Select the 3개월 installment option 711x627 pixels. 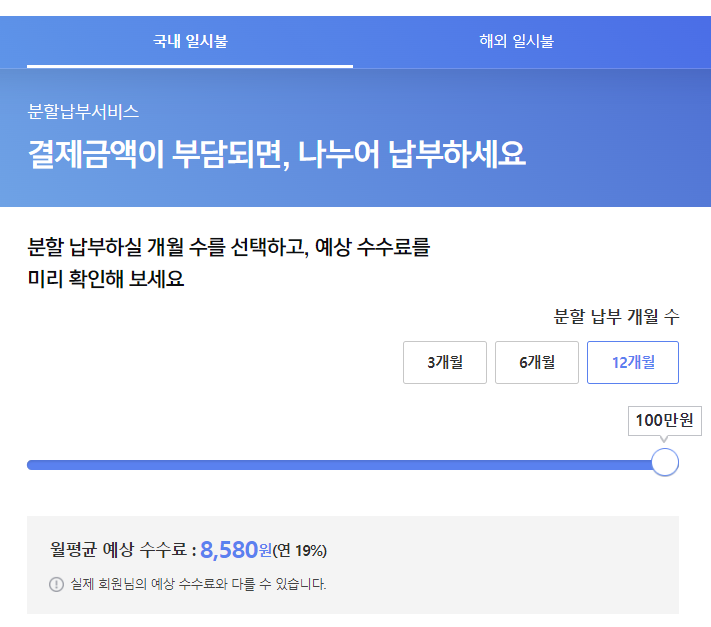click(x=445, y=362)
